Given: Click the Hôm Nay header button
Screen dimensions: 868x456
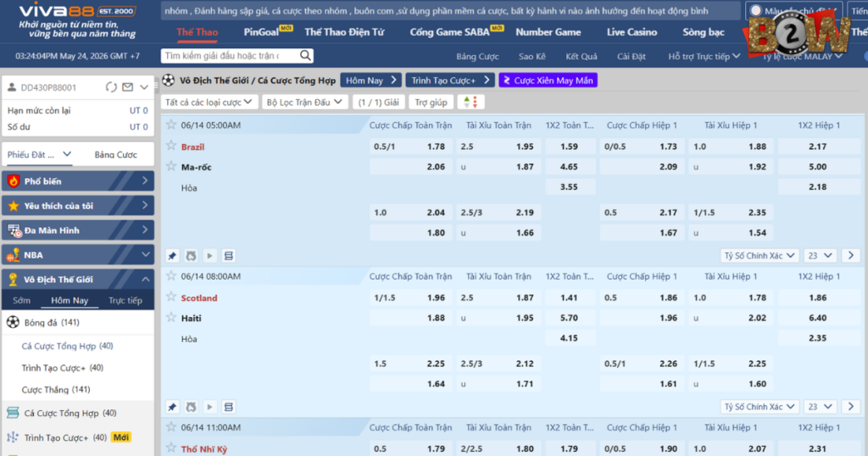Looking at the screenshot, I should (370, 81).
